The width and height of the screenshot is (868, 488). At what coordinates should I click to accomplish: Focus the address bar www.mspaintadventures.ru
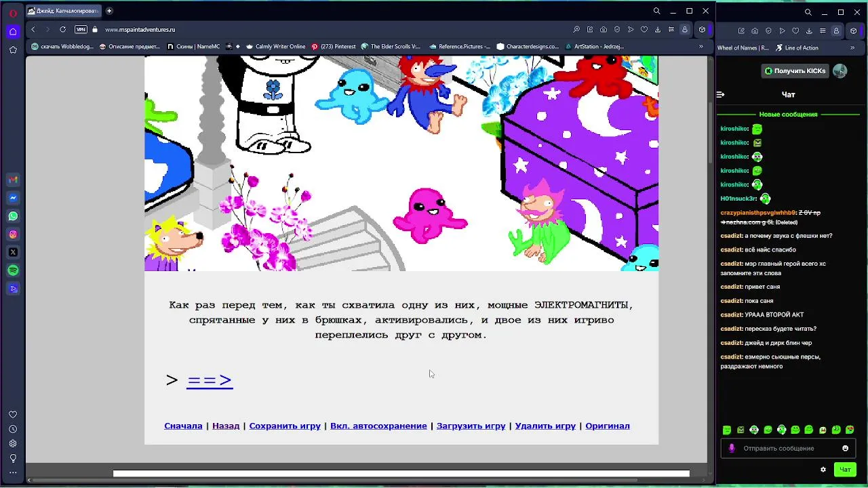click(x=140, y=30)
